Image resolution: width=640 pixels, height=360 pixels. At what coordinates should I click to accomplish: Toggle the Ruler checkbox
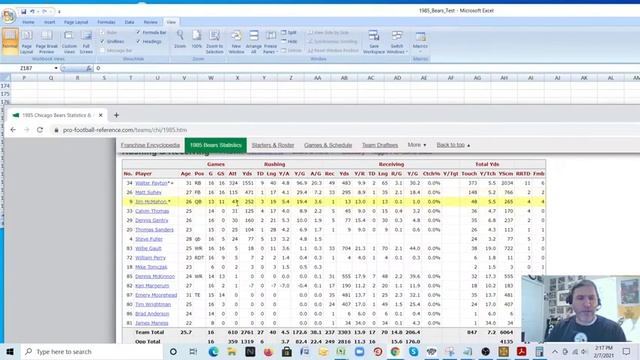coord(102,33)
